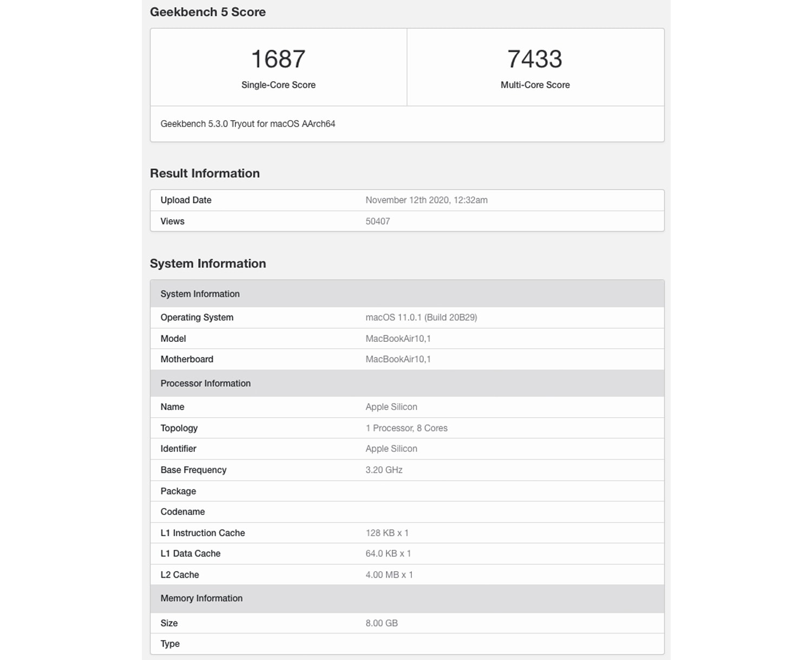Click the Result Information heading
Image resolution: width=812 pixels, height=660 pixels.
[205, 173]
